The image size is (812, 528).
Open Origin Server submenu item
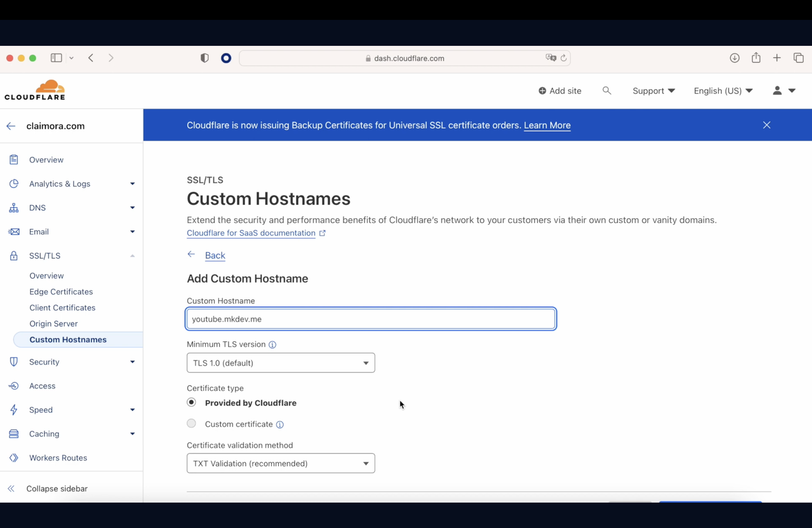point(54,324)
